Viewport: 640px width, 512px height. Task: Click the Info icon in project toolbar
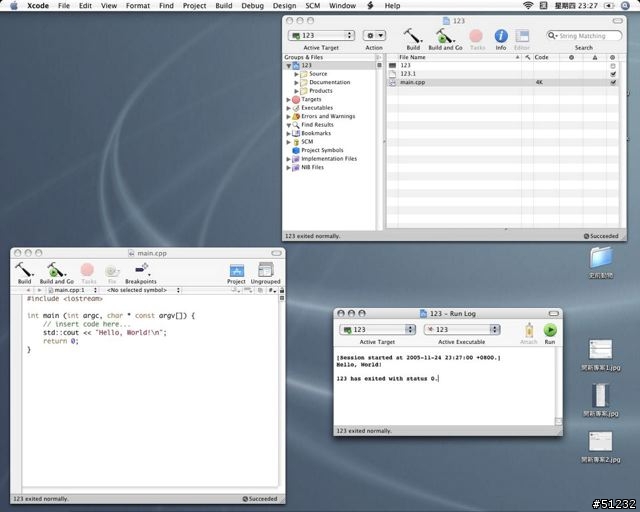(501, 36)
